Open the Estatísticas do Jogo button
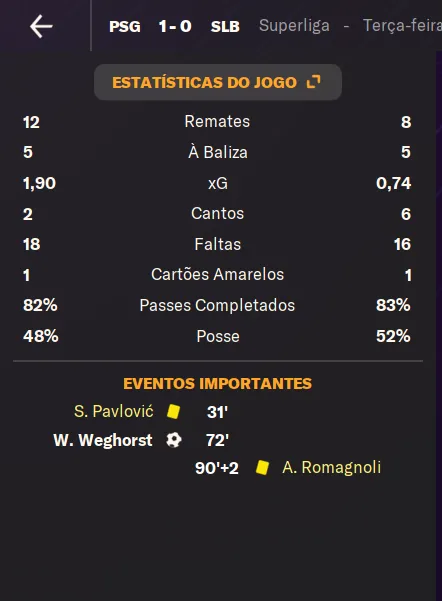442x601 pixels. [218, 82]
